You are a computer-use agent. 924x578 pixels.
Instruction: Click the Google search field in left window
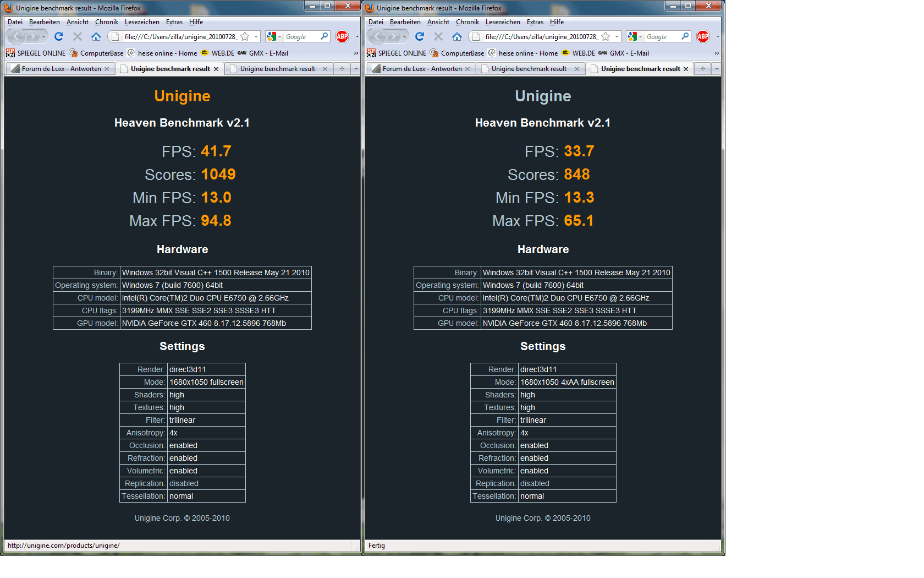tap(301, 36)
